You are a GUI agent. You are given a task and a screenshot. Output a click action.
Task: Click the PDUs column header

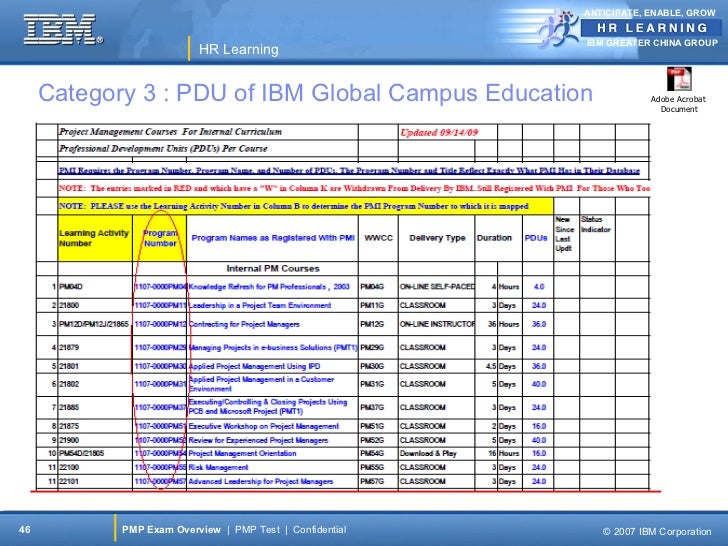(537, 238)
